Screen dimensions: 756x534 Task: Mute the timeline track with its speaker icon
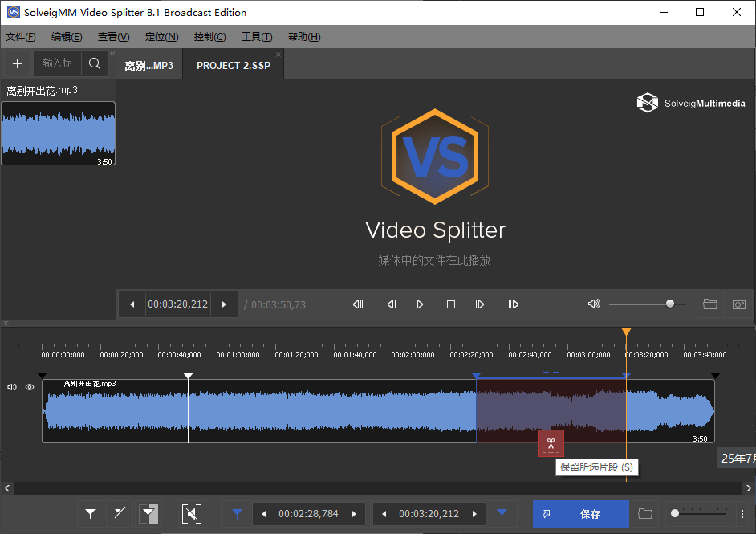tap(12, 387)
